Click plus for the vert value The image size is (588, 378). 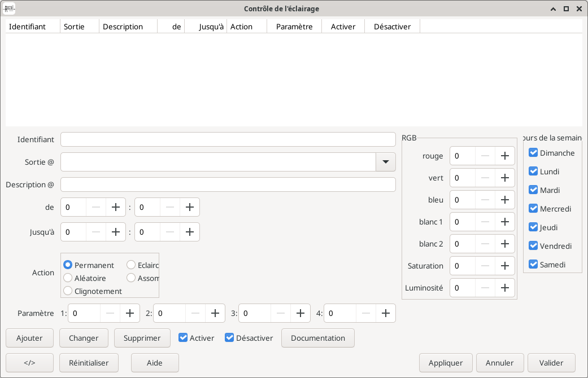(x=505, y=178)
